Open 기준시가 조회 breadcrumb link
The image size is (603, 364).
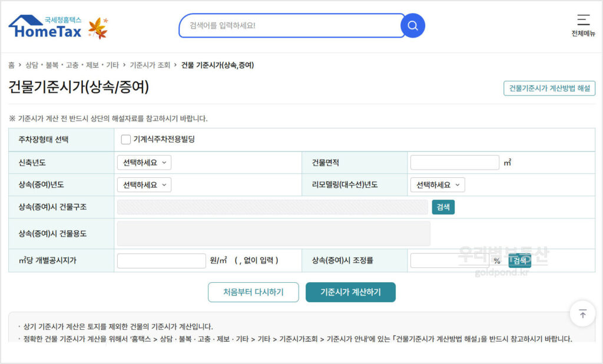[150, 65]
